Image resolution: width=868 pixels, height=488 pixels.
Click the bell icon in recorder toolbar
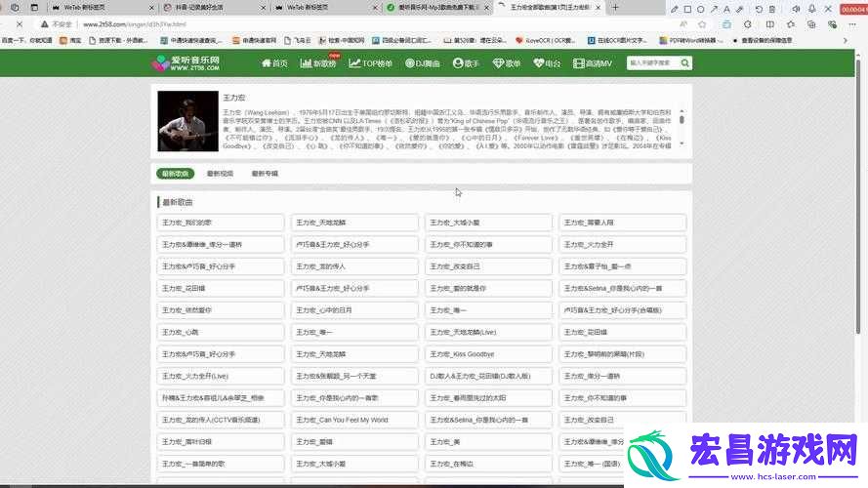(x=812, y=9)
